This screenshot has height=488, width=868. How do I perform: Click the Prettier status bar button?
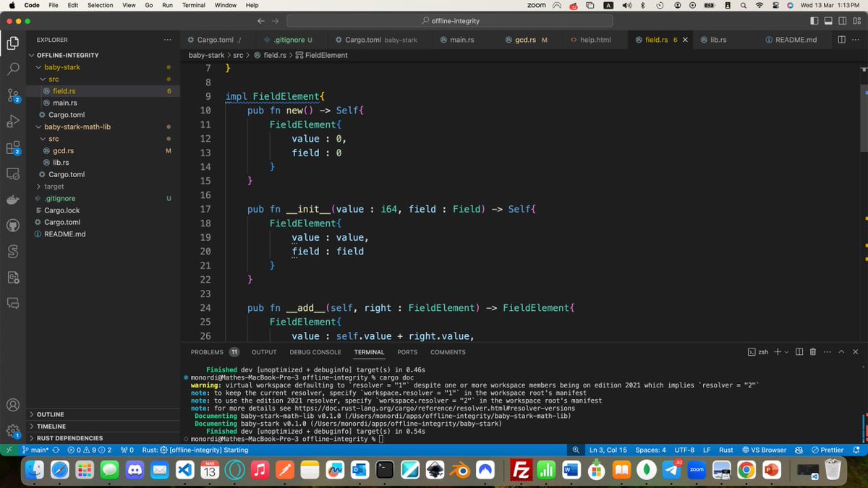click(x=828, y=450)
